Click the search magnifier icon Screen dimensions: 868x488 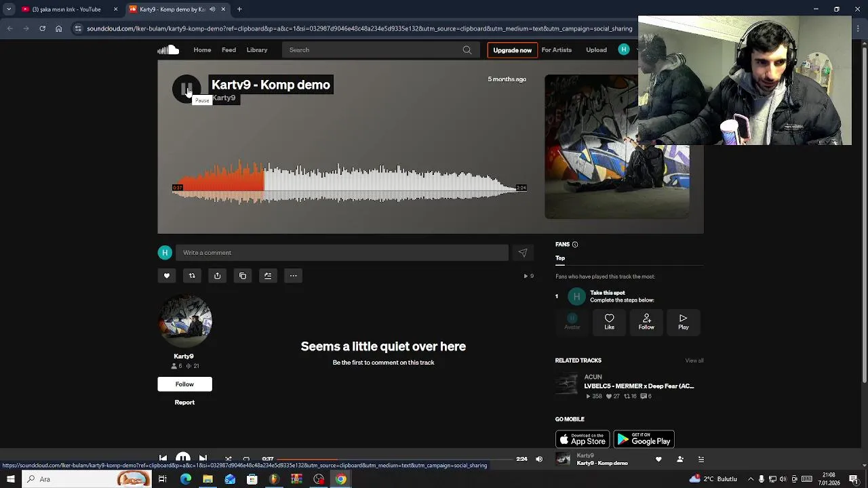pyautogui.click(x=467, y=50)
